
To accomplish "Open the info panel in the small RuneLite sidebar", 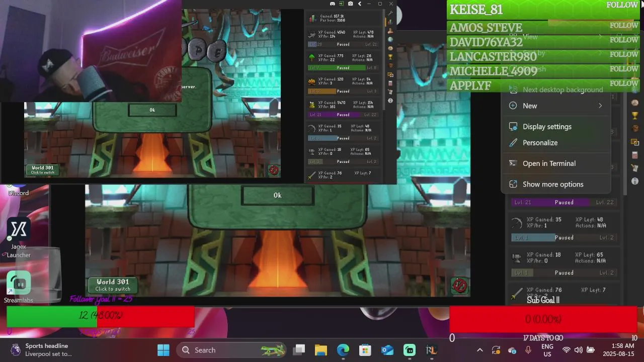I will [x=390, y=101].
